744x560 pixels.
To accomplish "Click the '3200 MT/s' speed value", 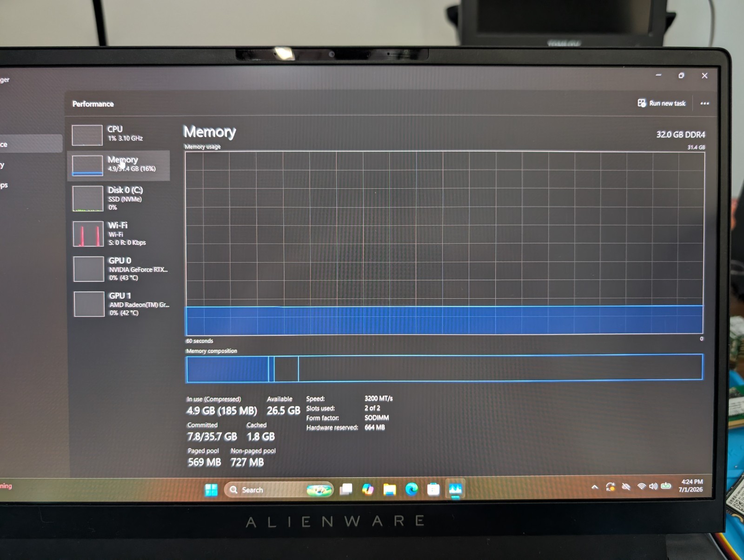I will (379, 399).
